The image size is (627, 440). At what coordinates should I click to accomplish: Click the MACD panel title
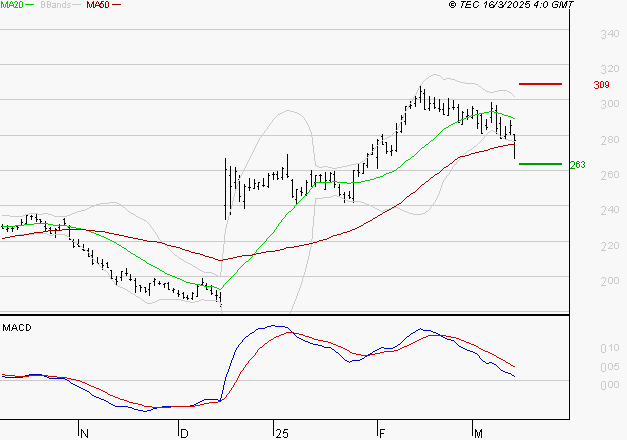(x=15, y=327)
